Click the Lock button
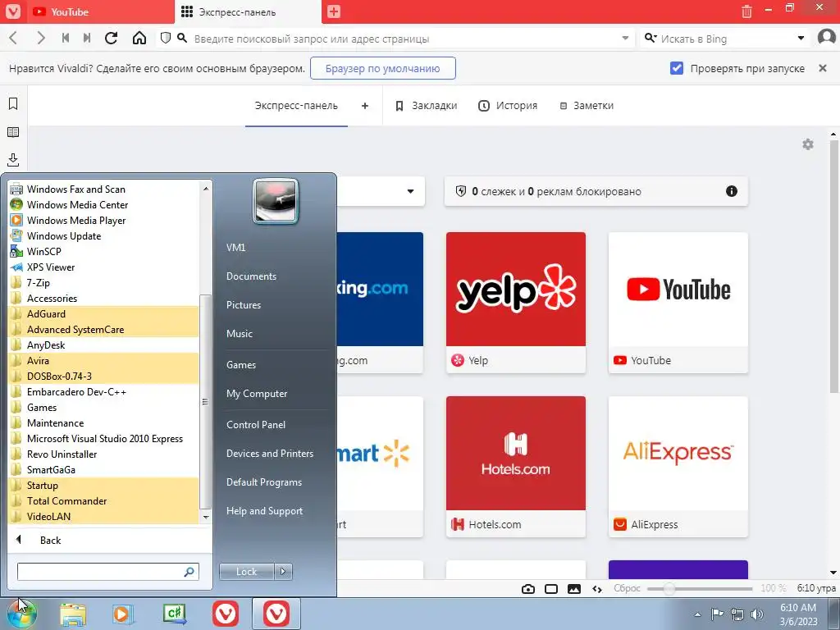The image size is (840, 630). tap(246, 572)
